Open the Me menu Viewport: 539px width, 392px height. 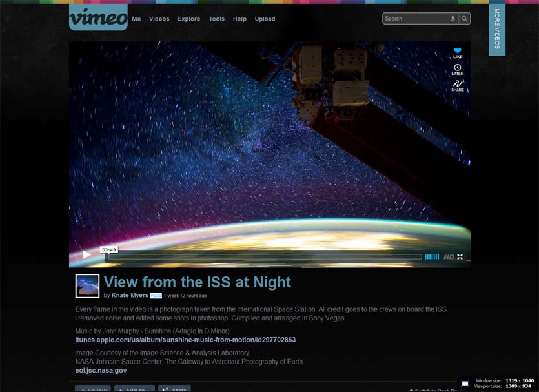(x=136, y=19)
